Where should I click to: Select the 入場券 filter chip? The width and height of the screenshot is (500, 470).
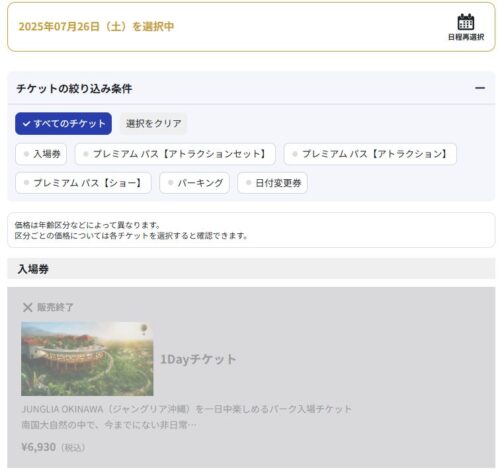pyautogui.click(x=41, y=154)
